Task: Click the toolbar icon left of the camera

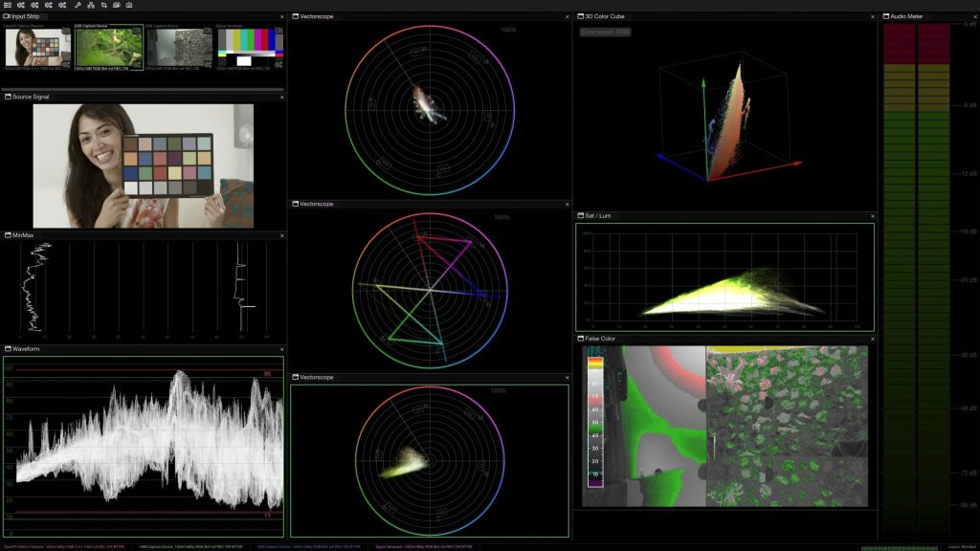Action: 116,5
